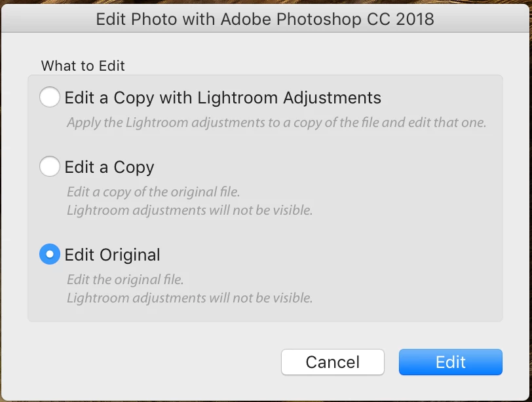Click the 'Edit a copy of the original file' description
532x402 pixels.
coord(153,192)
